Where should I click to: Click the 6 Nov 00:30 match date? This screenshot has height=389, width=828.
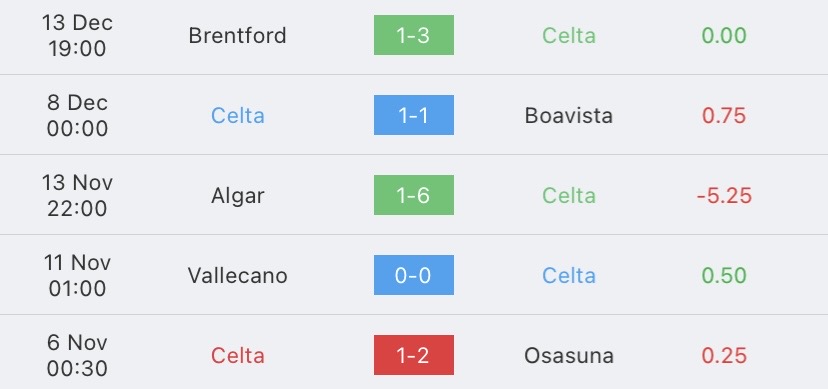77,356
